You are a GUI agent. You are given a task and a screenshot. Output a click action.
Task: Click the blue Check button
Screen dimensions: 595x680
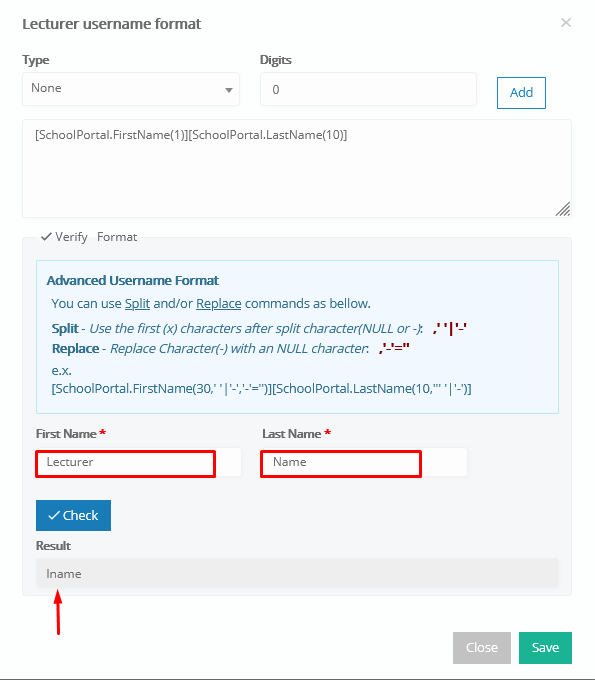point(73,515)
